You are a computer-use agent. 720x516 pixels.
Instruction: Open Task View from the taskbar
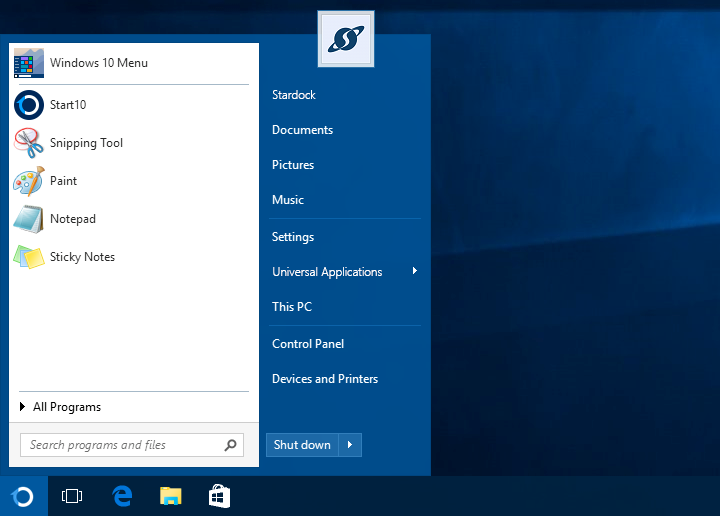point(72,496)
